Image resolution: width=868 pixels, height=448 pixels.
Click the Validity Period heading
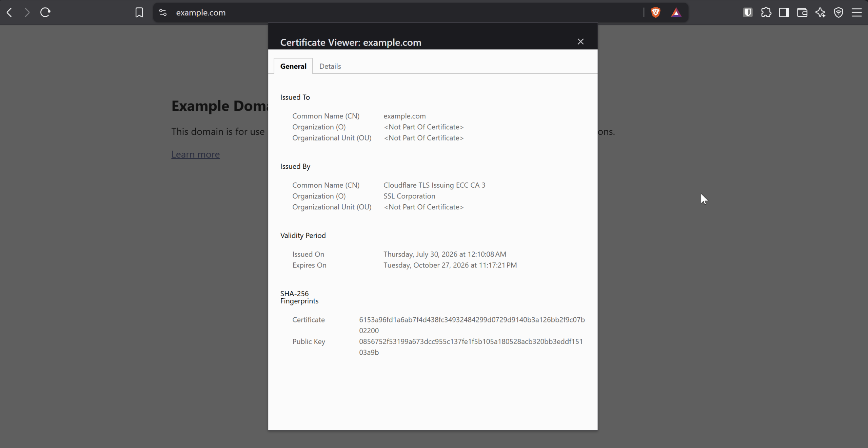click(303, 236)
